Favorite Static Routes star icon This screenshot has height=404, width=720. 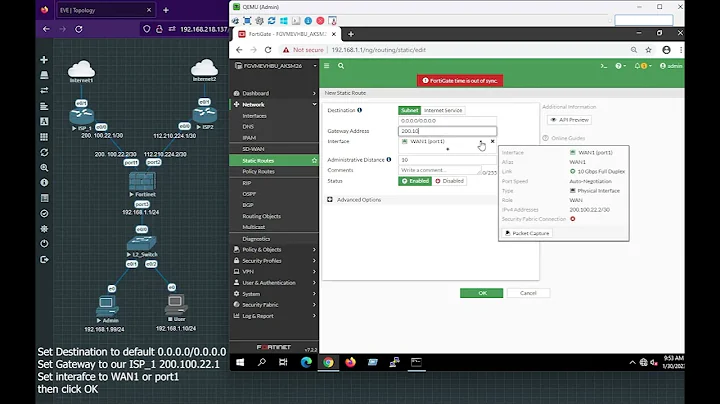314,161
